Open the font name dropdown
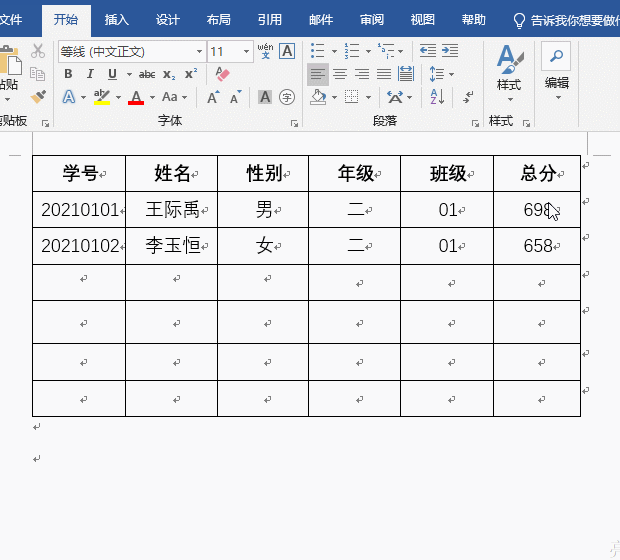 tap(199, 52)
